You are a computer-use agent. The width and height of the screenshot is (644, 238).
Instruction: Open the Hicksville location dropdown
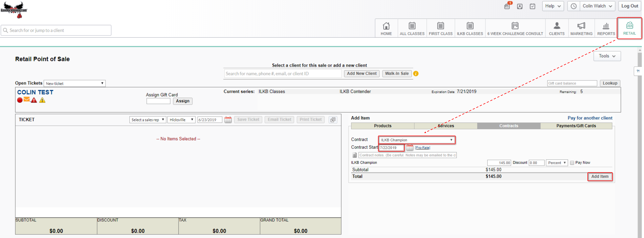[181, 120]
